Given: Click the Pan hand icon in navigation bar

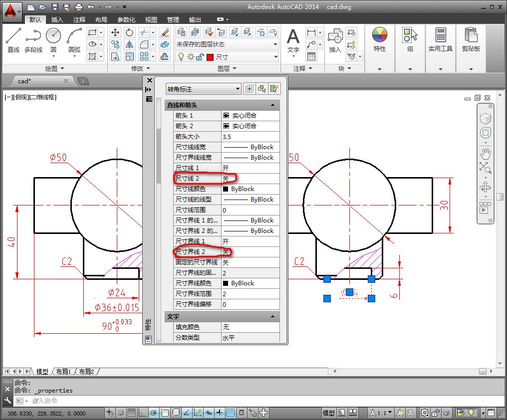Looking at the screenshot, I should tap(486, 154).
